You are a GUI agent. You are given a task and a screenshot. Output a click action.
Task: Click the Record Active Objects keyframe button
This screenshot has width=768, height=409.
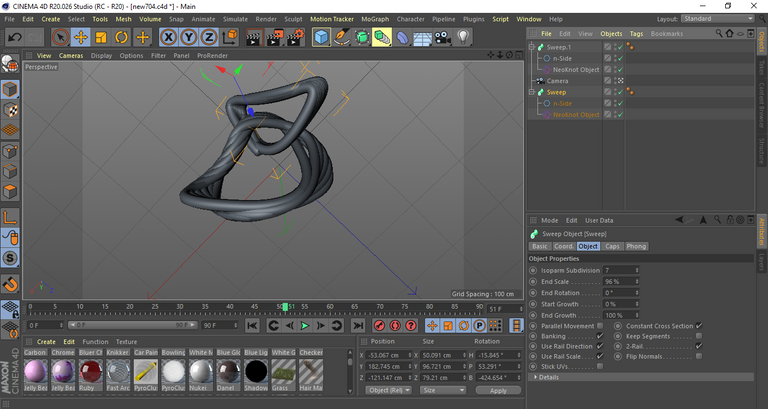coord(379,325)
